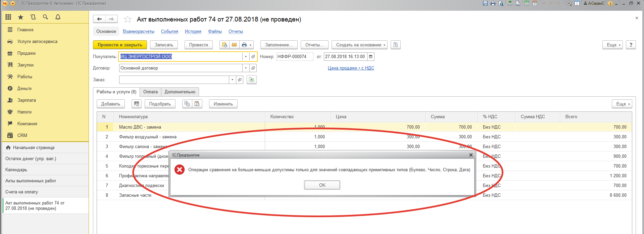Open the calculator icon in title bar
The image size is (644, 234).
click(x=527, y=3)
